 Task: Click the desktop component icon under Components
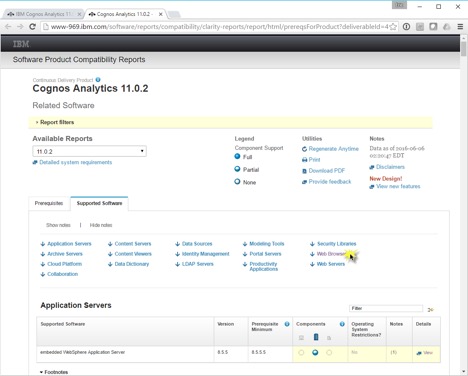tap(301, 338)
